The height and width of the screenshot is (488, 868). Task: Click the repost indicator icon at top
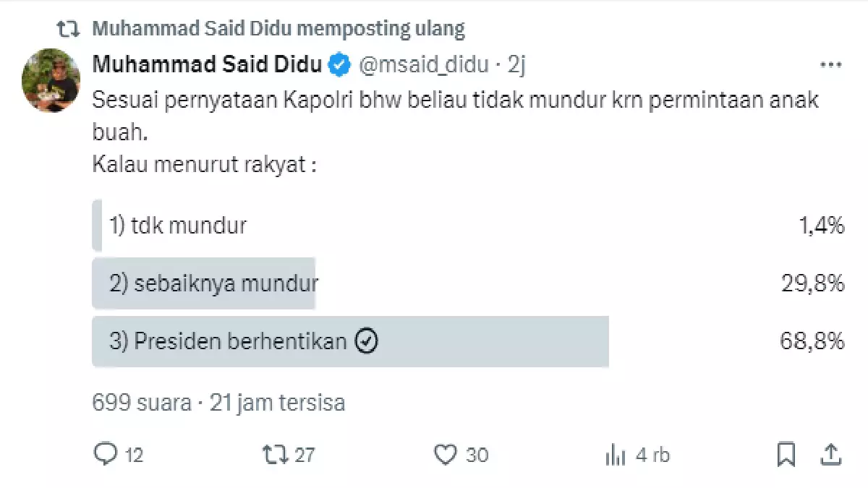point(68,29)
